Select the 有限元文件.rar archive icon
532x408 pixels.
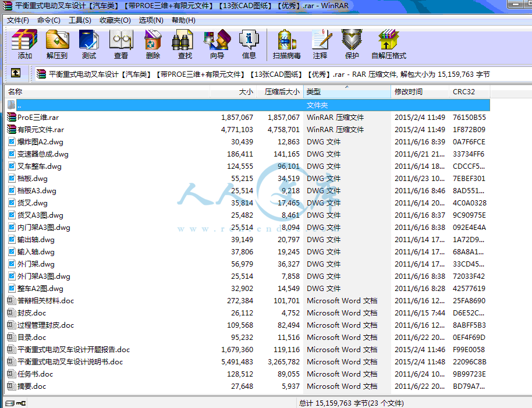[x=12, y=130]
